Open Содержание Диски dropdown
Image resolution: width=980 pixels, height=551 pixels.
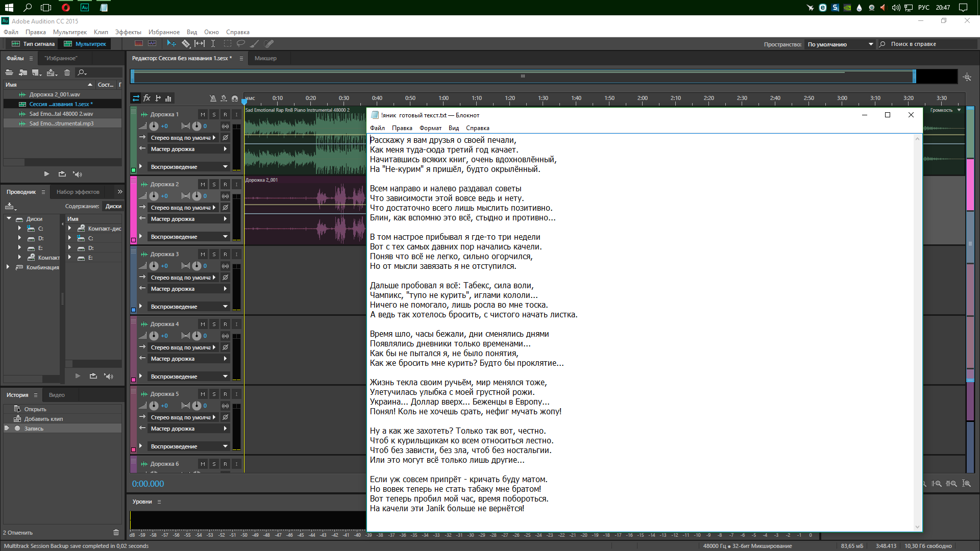coord(113,206)
